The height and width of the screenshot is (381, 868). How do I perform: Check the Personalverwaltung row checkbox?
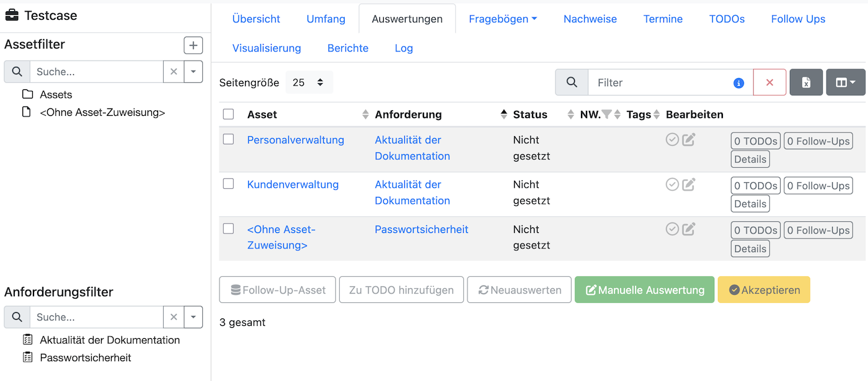pyautogui.click(x=228, y=139)
